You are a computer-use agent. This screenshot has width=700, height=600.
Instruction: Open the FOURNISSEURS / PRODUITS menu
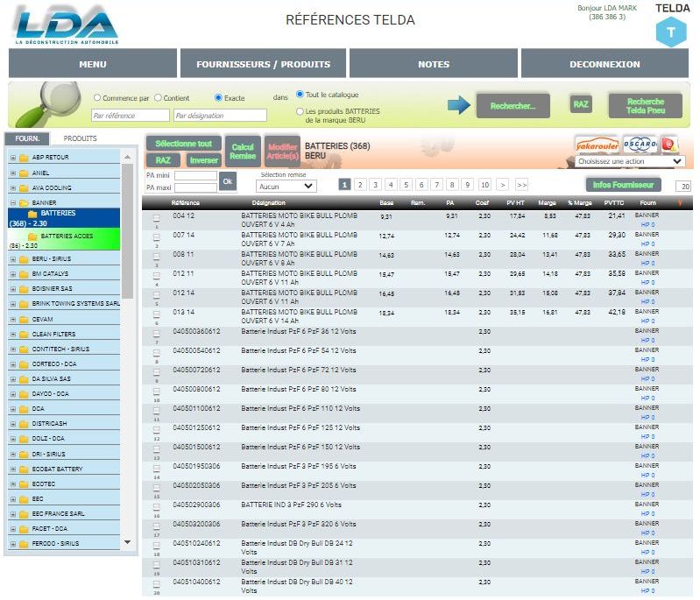point(263,64)
